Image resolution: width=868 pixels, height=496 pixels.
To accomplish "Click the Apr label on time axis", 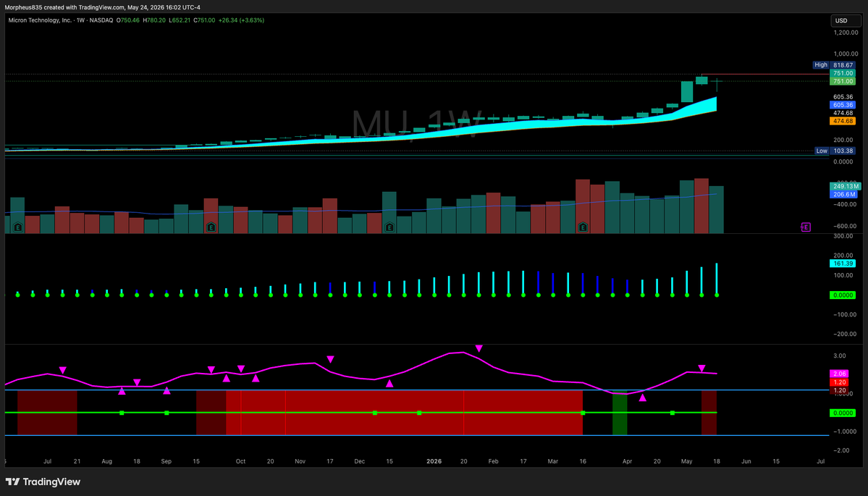I will click(x=627, y=461).
